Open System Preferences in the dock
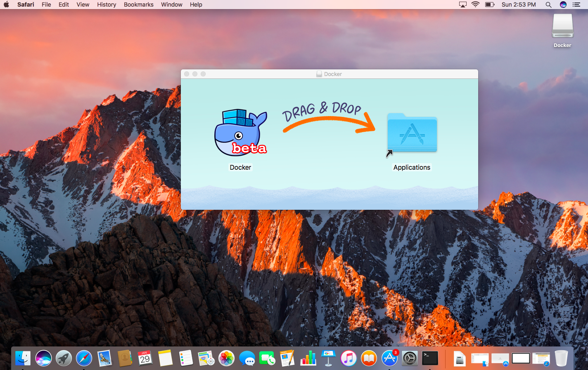Screen dimensions: 588x370 click(410, 358)
